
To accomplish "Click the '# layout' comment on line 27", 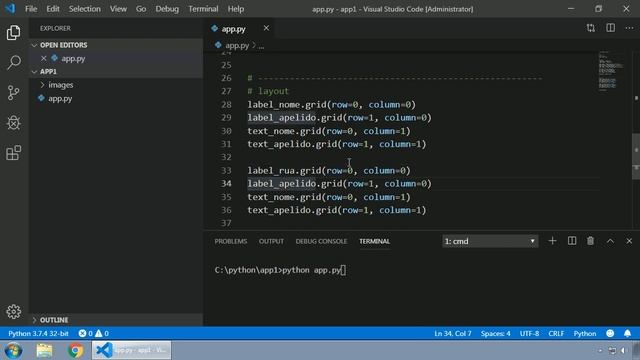I will pyautogui.click(x=268, y=91).
